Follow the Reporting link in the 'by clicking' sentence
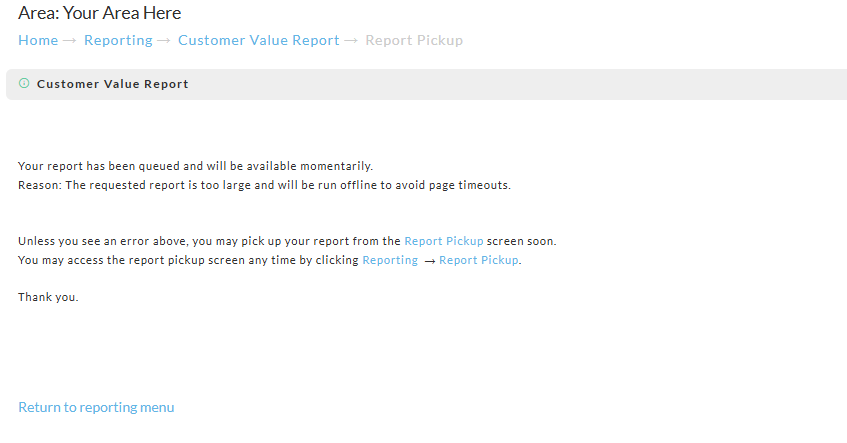This screenshot has height=443, width=847. pyautogui.click(x=390, y=260)
